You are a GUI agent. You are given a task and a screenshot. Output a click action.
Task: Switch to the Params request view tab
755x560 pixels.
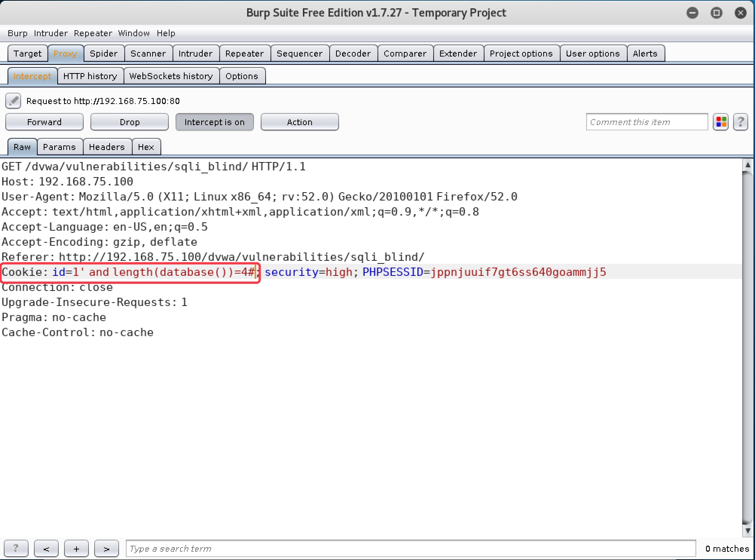pos(60,147)
